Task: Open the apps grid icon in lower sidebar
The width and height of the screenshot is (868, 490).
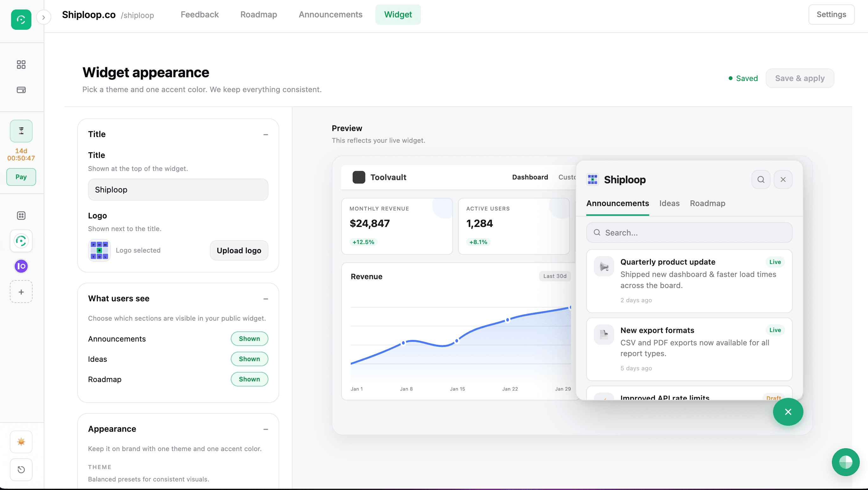Action: click(21, 215)
